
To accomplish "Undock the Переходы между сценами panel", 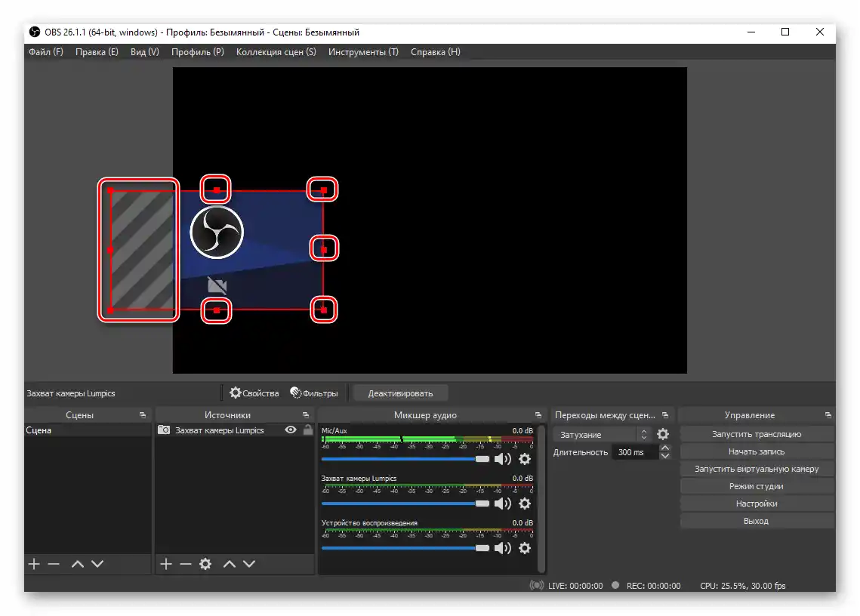I will tap(665, 415).
